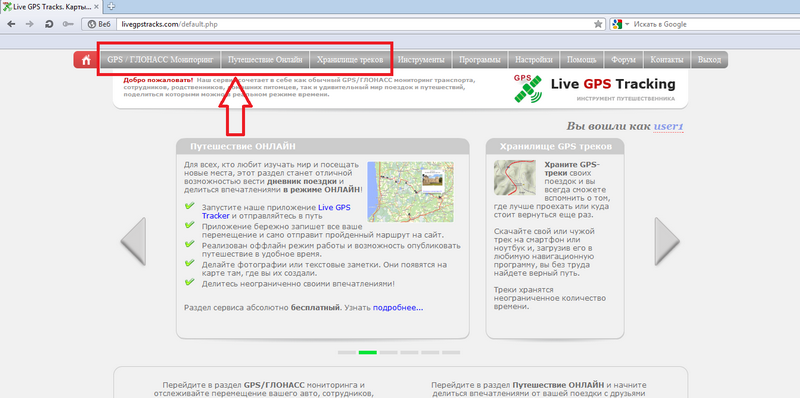Select the active green slide indicator
The width and height of the screenshot is (800, 398).
[x=367, y=352]
